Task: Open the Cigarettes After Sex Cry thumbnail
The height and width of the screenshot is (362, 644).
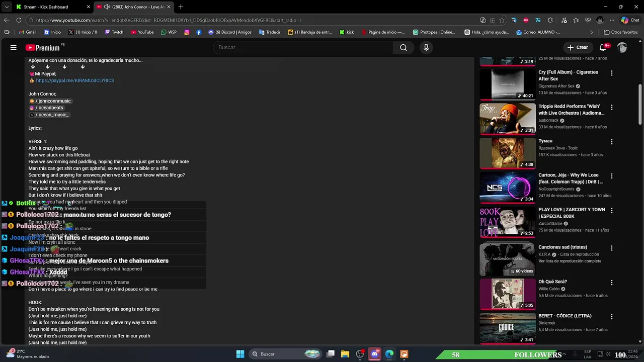Action: coord(508,84)
